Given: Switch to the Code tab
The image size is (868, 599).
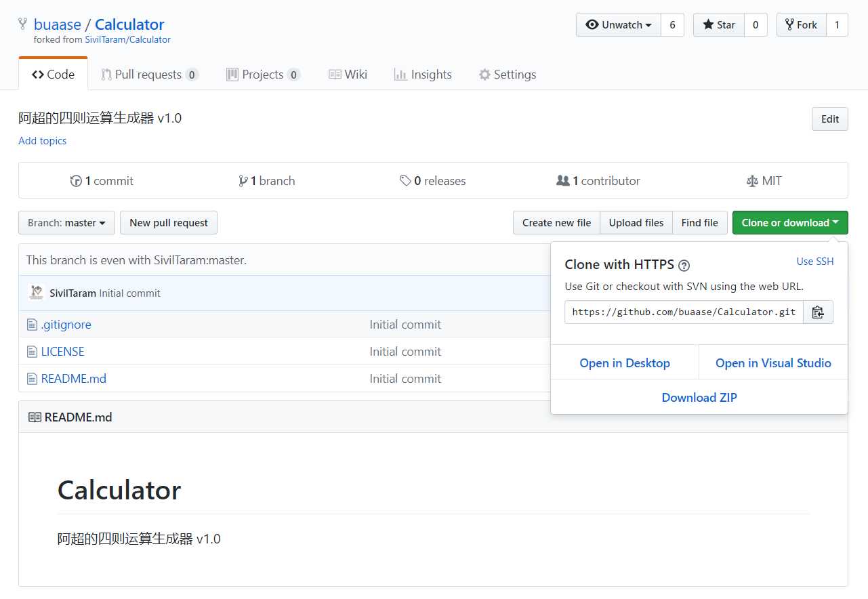Looking at the screenshot, I should [54, 75].
